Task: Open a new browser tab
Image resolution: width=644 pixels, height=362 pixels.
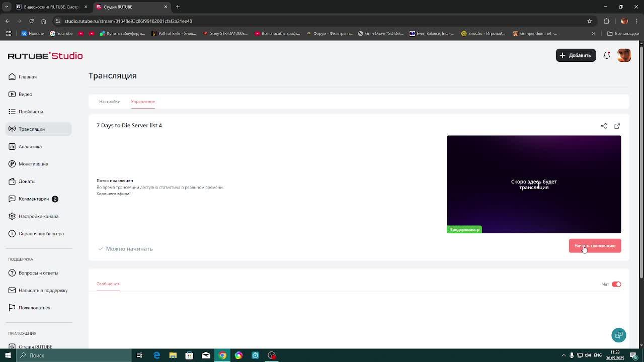Action: 178,7
